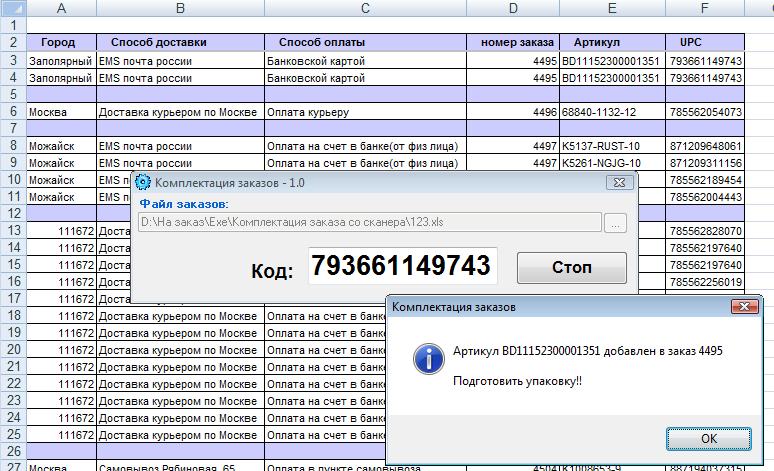Open file browse button with three dots
The width and height of the screenshot is (774, 471).
click(x=615, y=223)
